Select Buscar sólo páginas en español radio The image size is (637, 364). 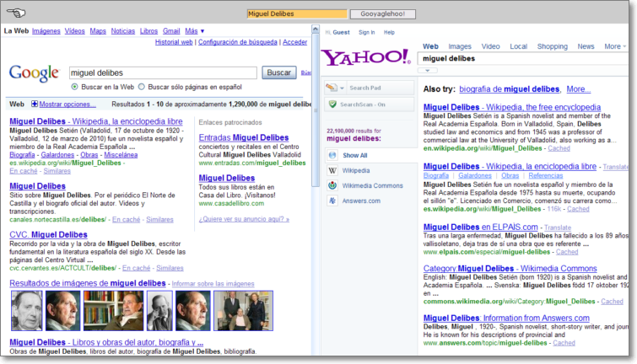tap(142, 87)
